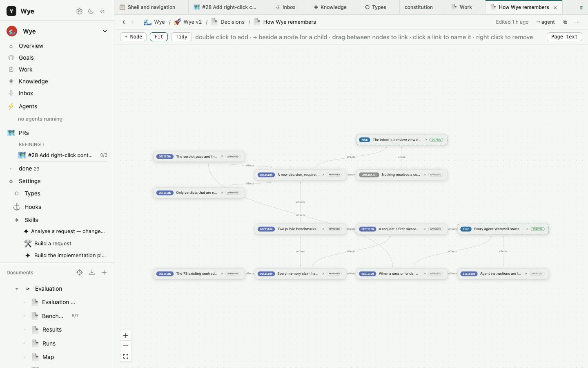
Task: Go forward with the right arrow
Action: (132, 22)
